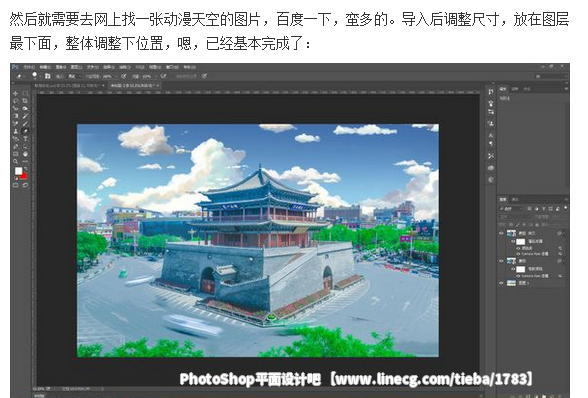Select the Clone Stamp tool
Viewport: 588px width, 398px height.
(x=15, y=131)
